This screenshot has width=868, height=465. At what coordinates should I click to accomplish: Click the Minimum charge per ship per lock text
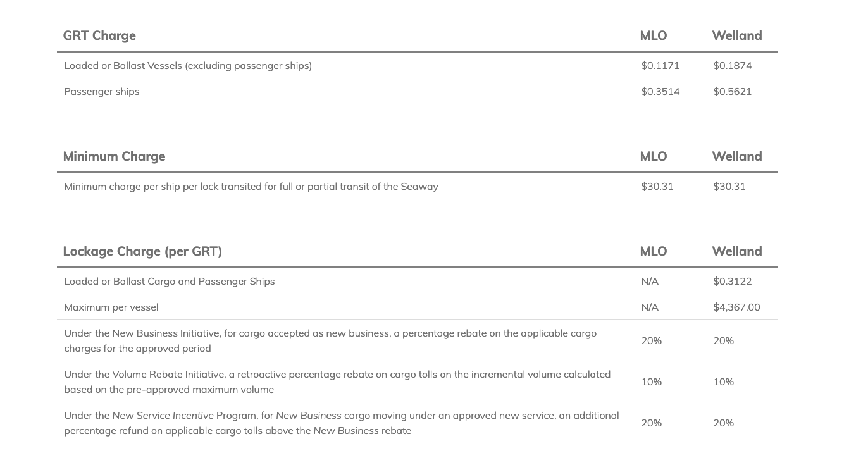(x=251, y=187)
